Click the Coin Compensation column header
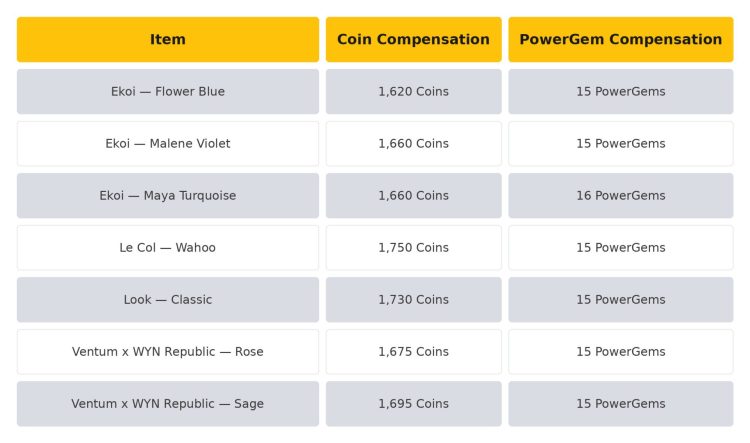The image size is (750, 443). 414,40
